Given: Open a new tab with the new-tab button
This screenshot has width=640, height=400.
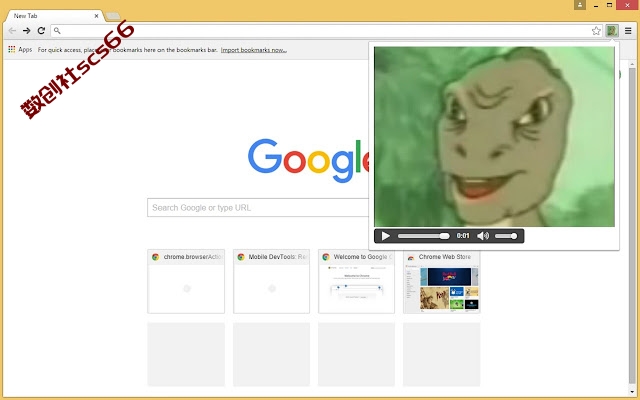Looking at the screenshot, I should [113, 16].
